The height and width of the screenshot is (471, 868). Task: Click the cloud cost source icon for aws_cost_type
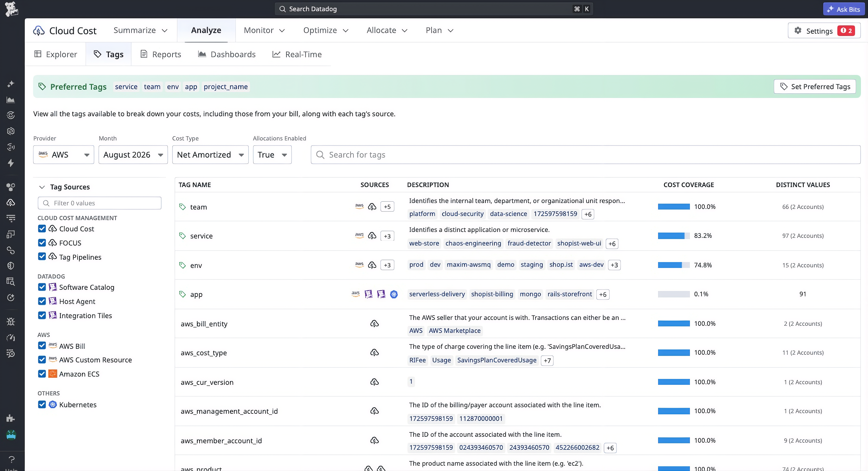click(x=374, y=353)
